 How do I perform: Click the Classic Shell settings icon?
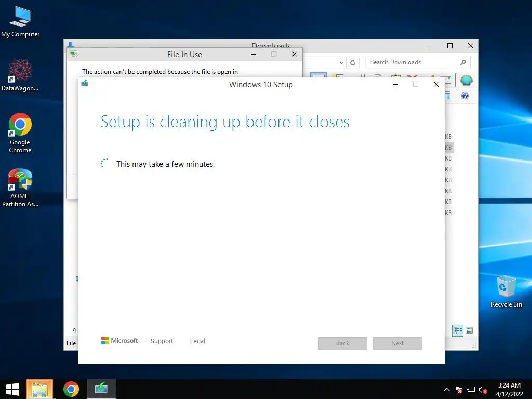click(466, 81)
